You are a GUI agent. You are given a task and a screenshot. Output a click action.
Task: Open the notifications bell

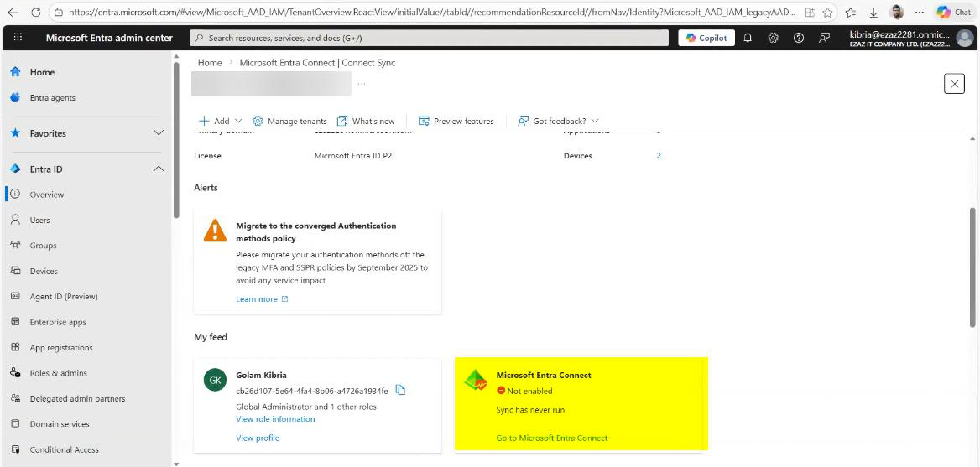point(748,38)
